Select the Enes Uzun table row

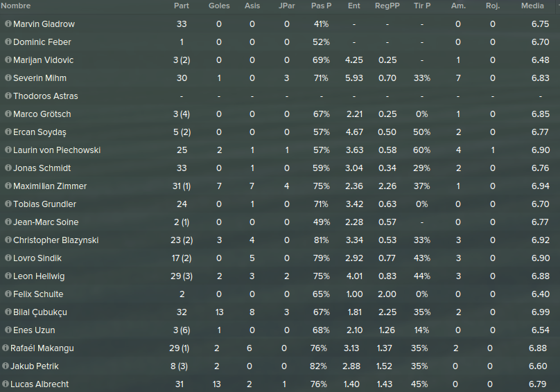[280, 330]
